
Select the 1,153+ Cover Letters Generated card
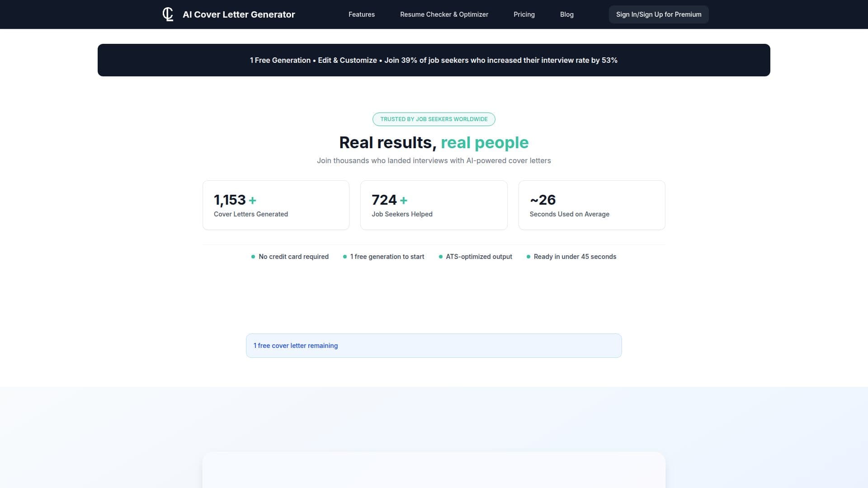tap(276, 205)
